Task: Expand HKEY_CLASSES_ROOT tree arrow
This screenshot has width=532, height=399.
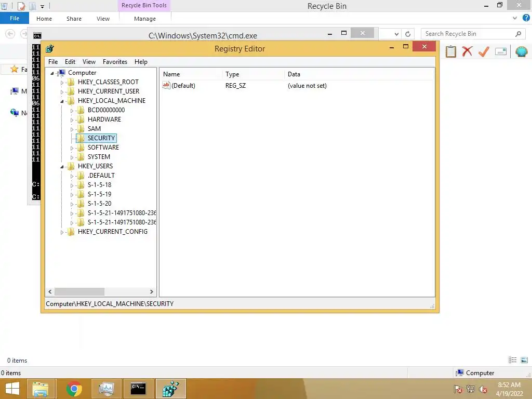Action: point(62,83)
